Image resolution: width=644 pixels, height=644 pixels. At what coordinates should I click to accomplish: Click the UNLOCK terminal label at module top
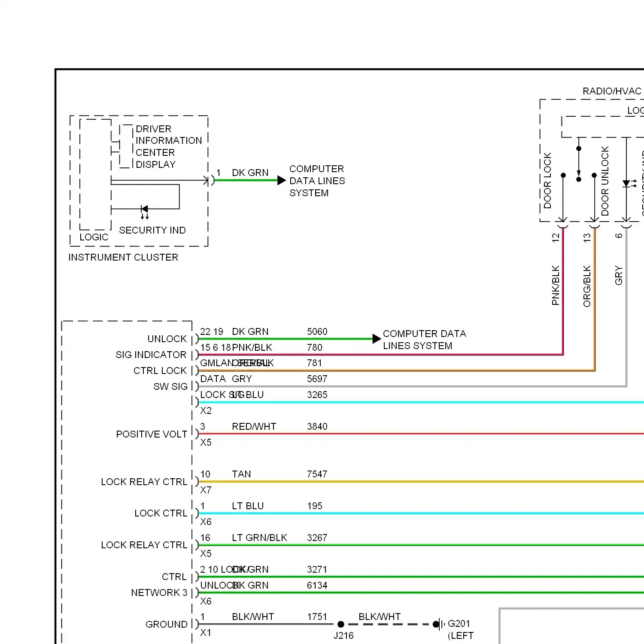167,339
